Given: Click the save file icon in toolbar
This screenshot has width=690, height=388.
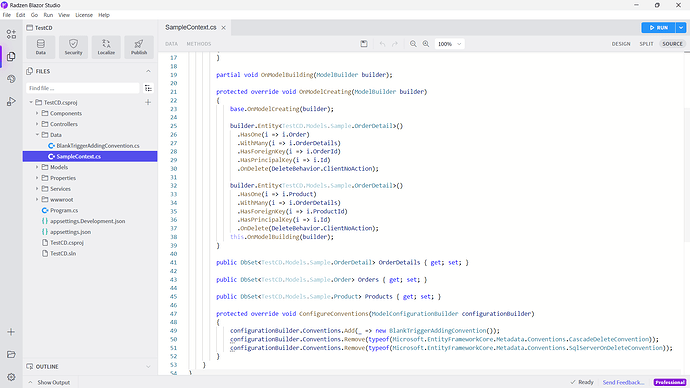Looking at the screenshot, I should click(x=364, y=44).
